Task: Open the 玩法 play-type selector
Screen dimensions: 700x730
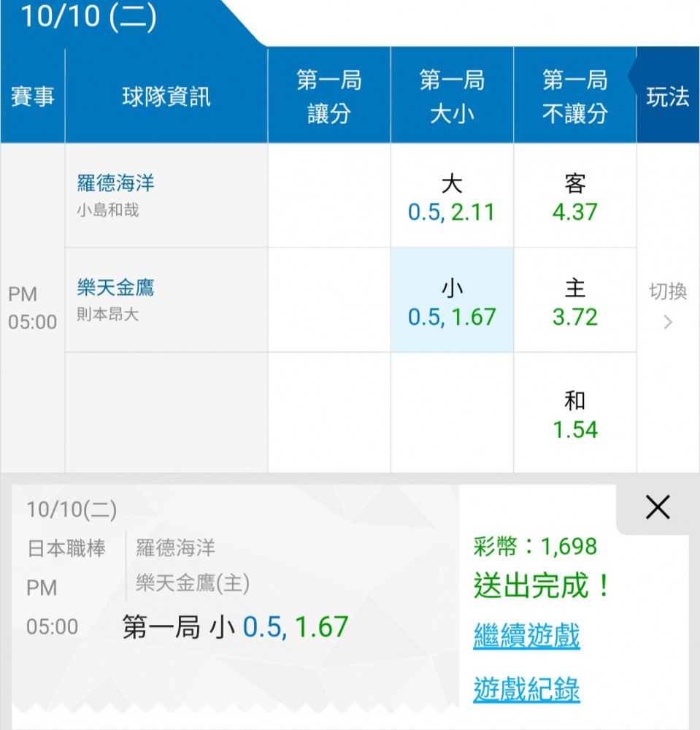Action: coord(668,96)
